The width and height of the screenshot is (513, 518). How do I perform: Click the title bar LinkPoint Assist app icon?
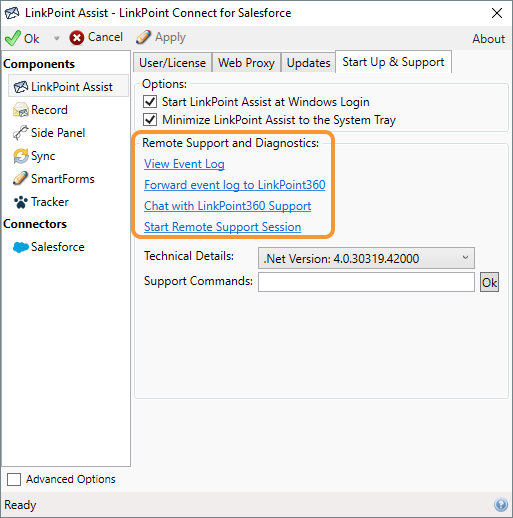12,13
